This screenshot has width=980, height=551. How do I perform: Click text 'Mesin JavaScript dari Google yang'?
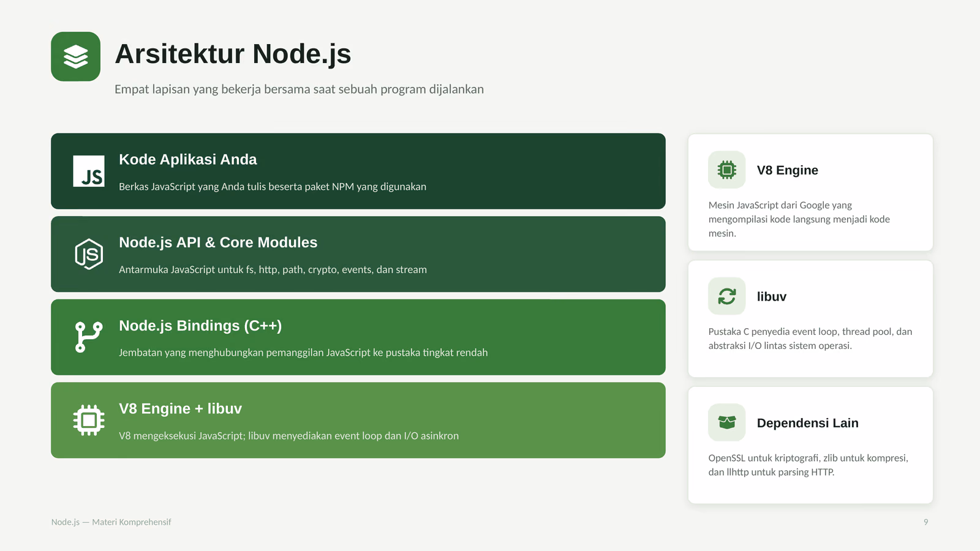(780, 205)
